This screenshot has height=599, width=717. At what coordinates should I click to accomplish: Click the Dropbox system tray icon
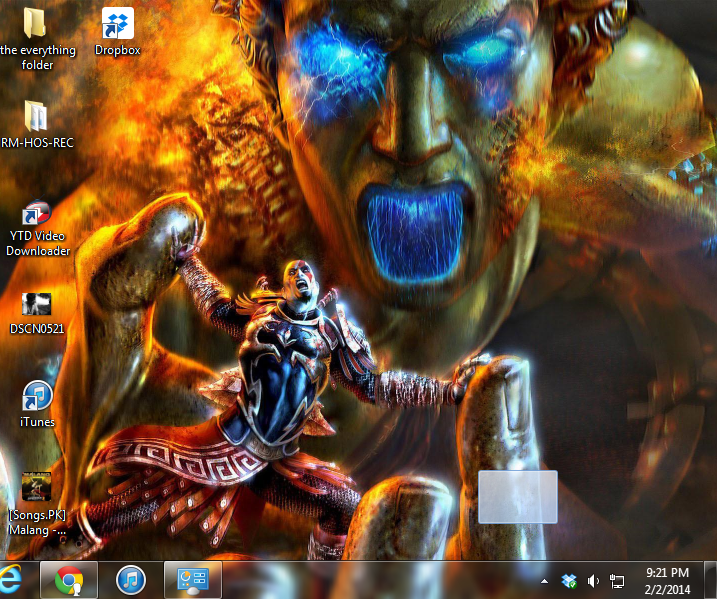(569, 581)
